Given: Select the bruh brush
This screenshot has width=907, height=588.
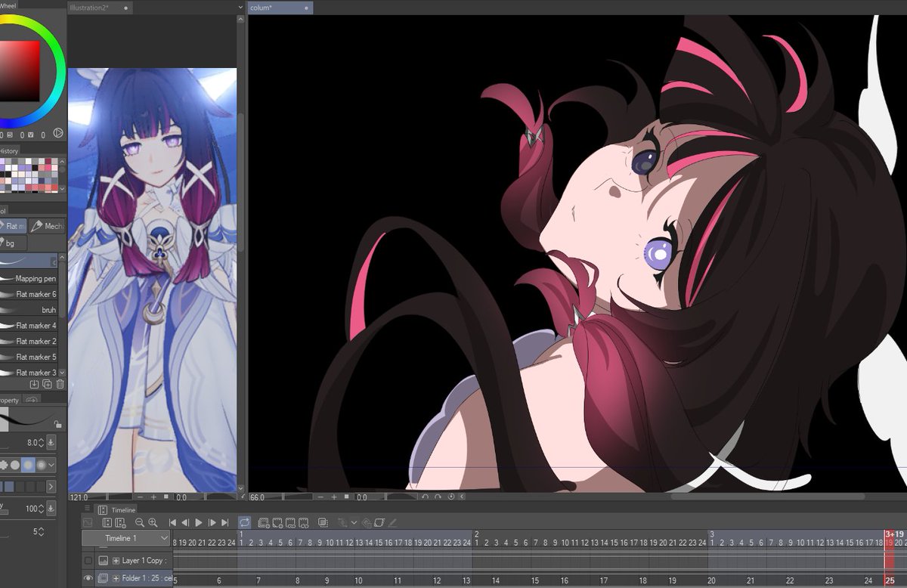Looking at the screenshot, I should (29, 310).
